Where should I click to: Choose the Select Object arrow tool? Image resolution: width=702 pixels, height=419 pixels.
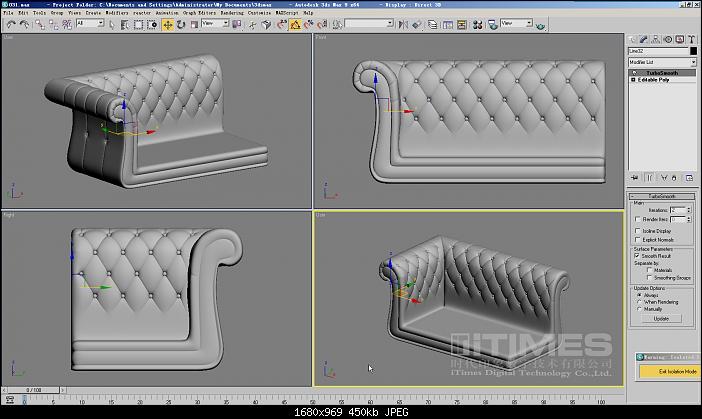(111, 25)
